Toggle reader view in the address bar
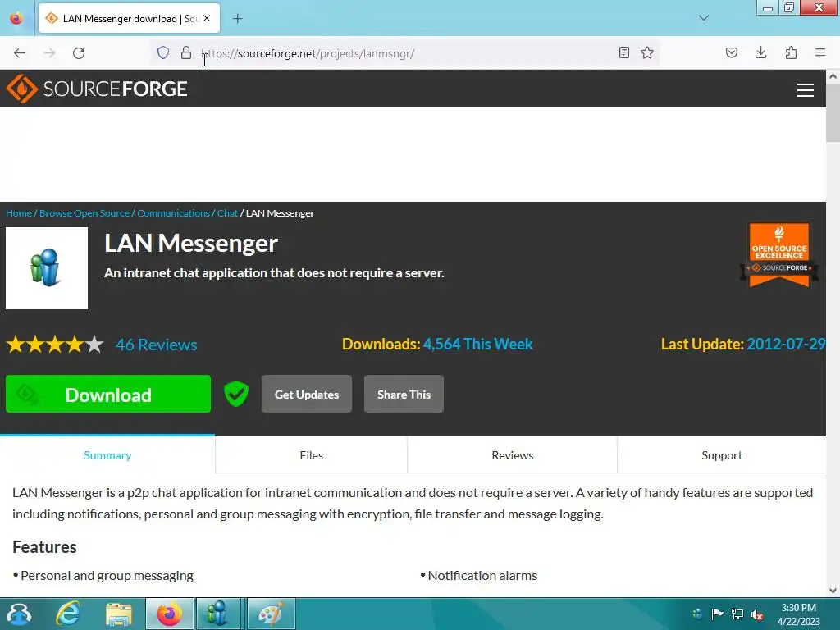840x630 pixels. pos(624,52)
